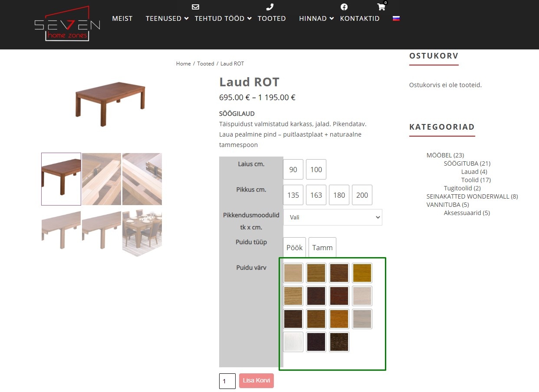Go to KONTAKTID page
Screen dimensions: 539x392
(x=359, y=18)
